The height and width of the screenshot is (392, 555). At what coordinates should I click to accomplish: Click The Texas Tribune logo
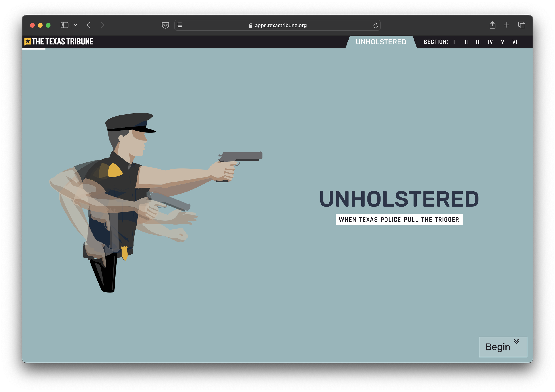(59, 42)
